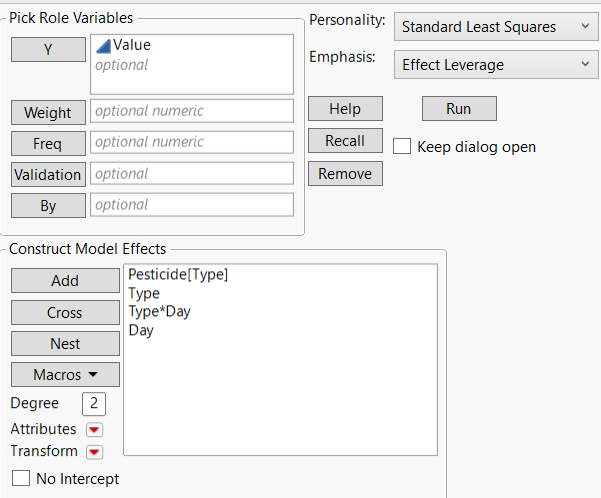Open the Transform red triangle menu
This screenshot has width=601, height=498.
(95, 451)
